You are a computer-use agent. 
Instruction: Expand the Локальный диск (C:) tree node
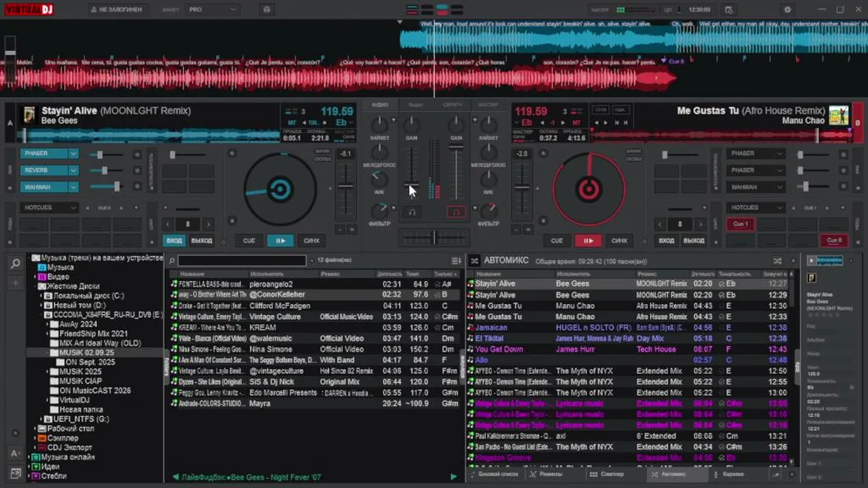(40, 296)
